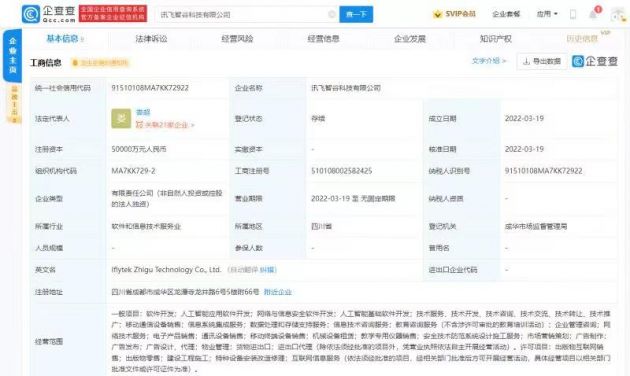Click the red official credit system banner
The width and height of the screenshot is (630, 376).
click(x=112, y=14)
